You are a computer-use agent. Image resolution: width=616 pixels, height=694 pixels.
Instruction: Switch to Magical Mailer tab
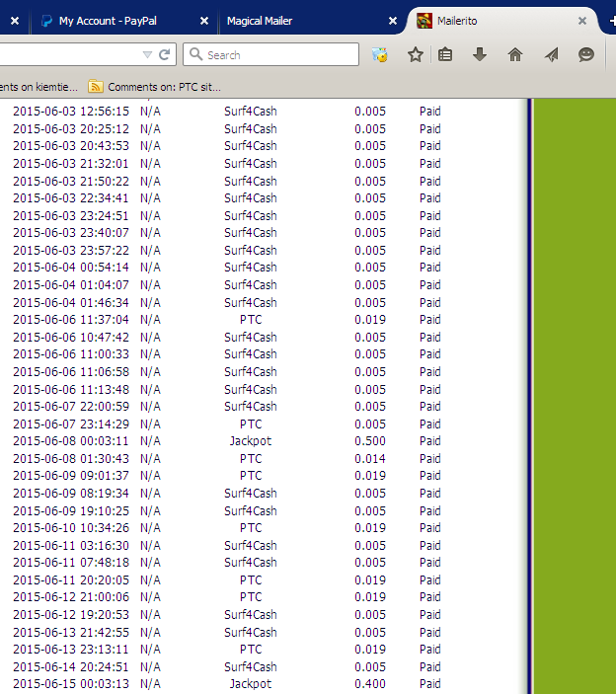coord(313,21)
